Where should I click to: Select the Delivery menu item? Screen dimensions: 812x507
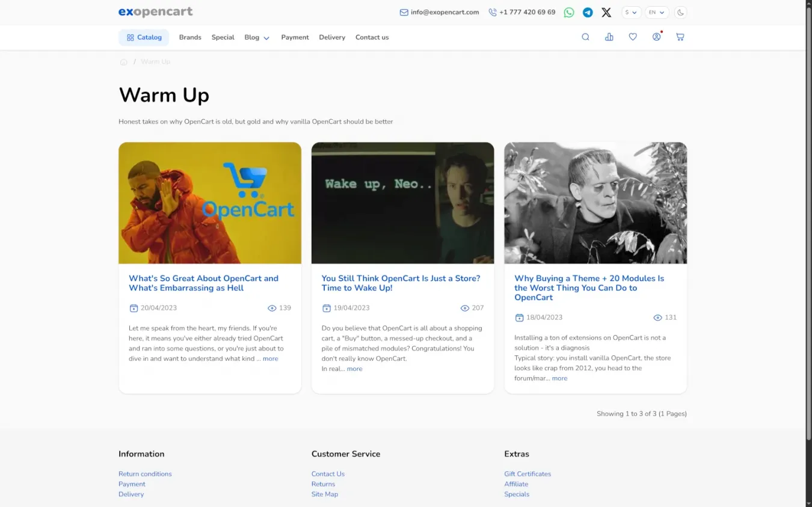point(332,37)
